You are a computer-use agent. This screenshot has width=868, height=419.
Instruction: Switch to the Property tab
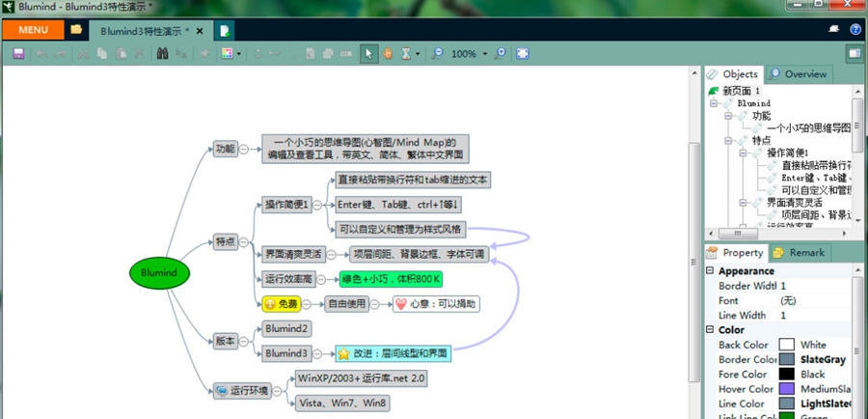pyautogui.click(x=736, y=253)
